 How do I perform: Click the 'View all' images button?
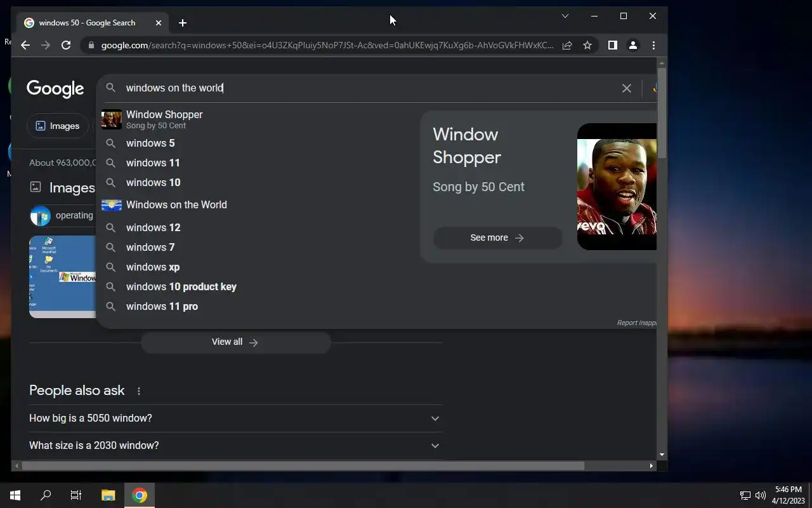click(235, 342)
